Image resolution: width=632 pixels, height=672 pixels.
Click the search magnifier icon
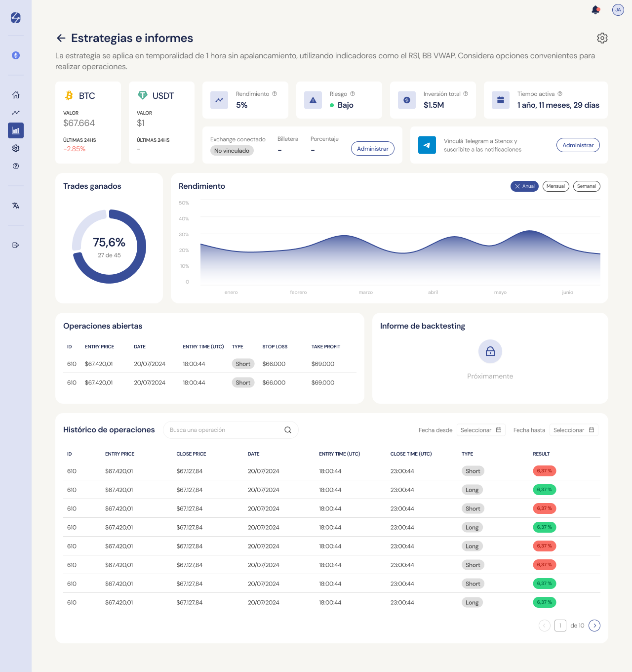tap(288, 430)
